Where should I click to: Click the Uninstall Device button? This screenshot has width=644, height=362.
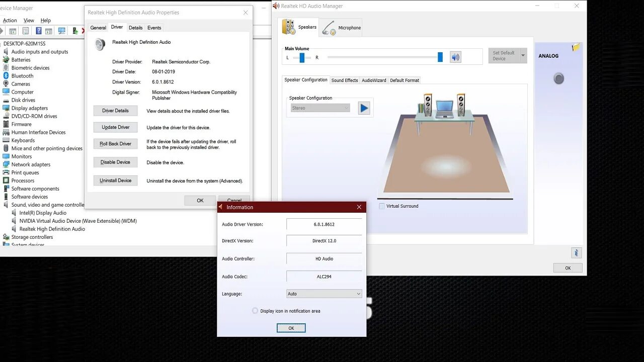coord(115,180)
